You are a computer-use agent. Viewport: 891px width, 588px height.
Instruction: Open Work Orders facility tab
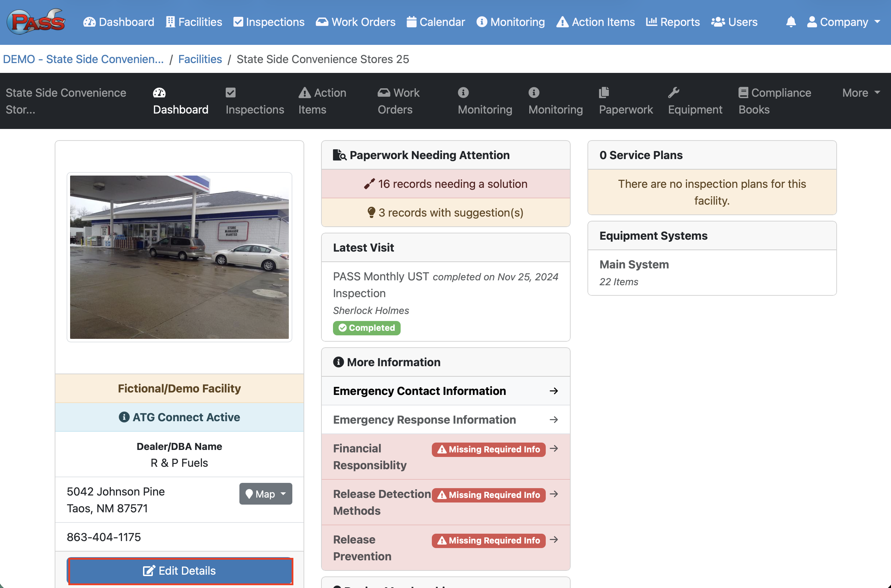point(398,101)
